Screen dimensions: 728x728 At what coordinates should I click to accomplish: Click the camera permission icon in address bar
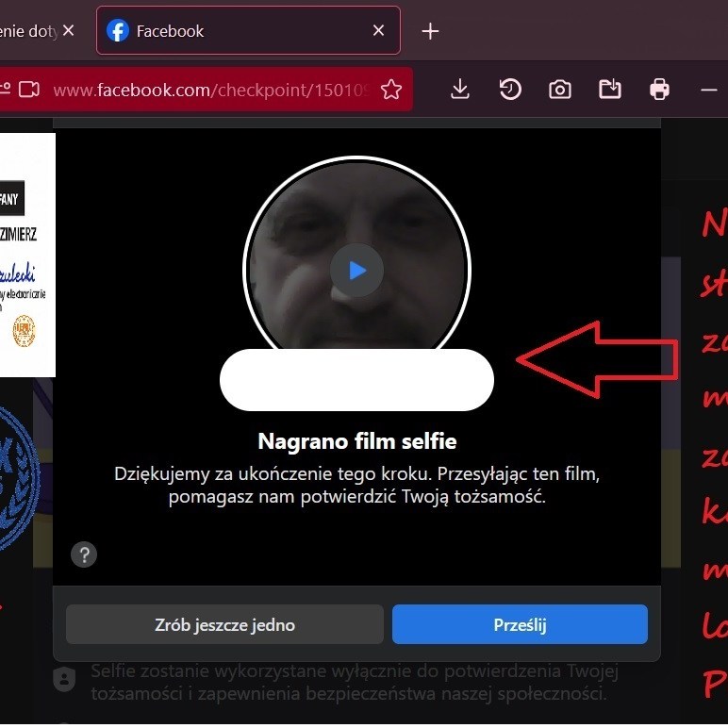click(28, 90)
